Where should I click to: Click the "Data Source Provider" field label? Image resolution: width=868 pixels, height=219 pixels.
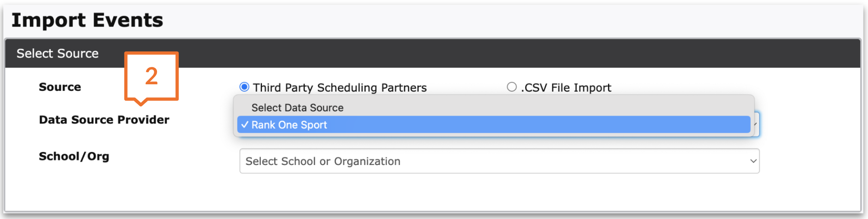coord(104,120)
